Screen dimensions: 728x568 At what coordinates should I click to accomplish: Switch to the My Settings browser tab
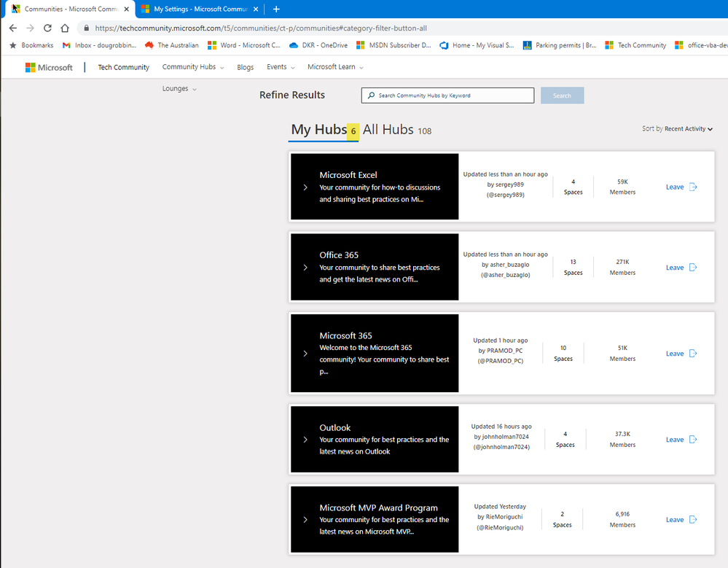200,9
